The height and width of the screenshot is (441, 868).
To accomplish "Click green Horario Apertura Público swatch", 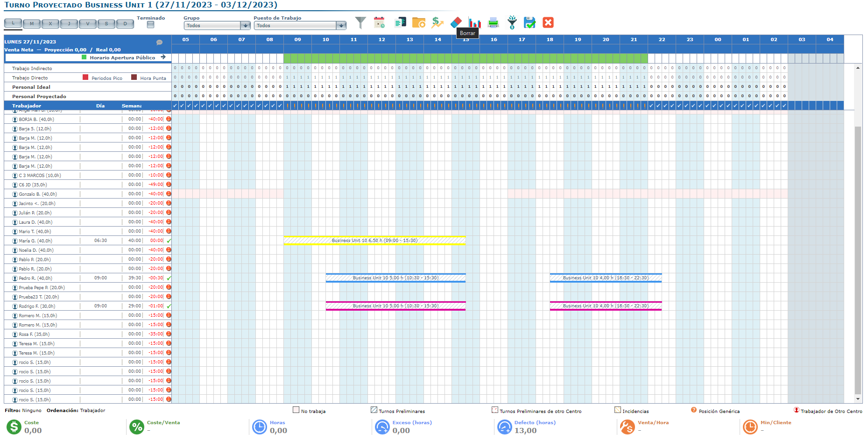I will [x=84, y=57].
